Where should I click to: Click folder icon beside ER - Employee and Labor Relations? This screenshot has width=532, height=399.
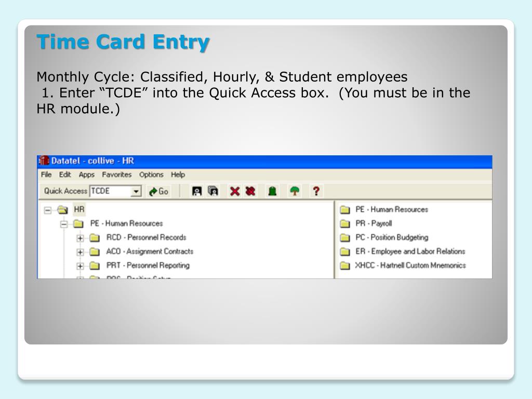tap(345, 251)
